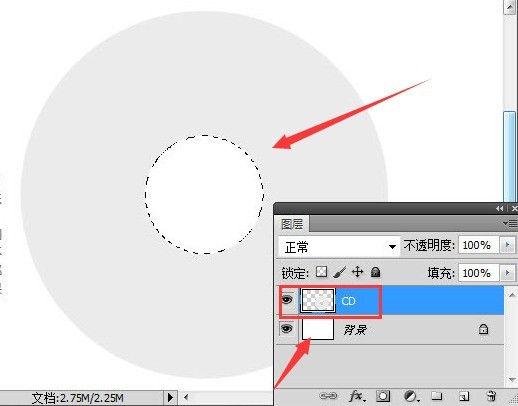Open the layer style fx menu
The width and height of the screenshot is (518, 406).
357,396
